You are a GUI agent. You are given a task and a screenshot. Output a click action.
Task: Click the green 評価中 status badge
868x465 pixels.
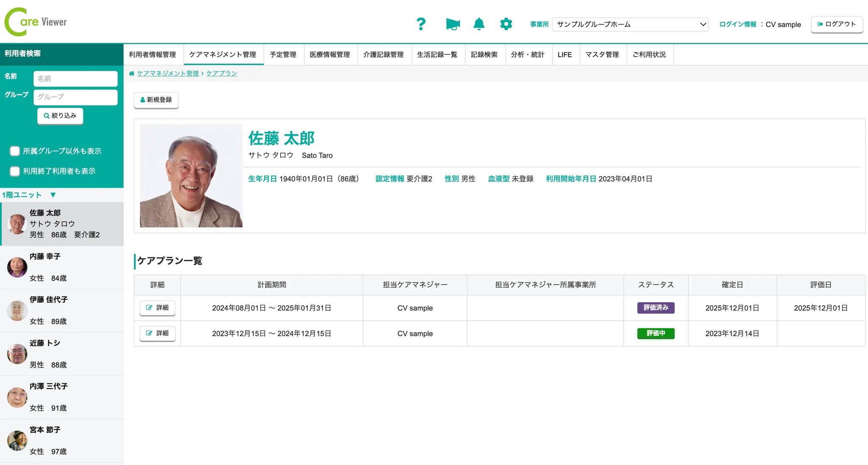click(656, 333)
